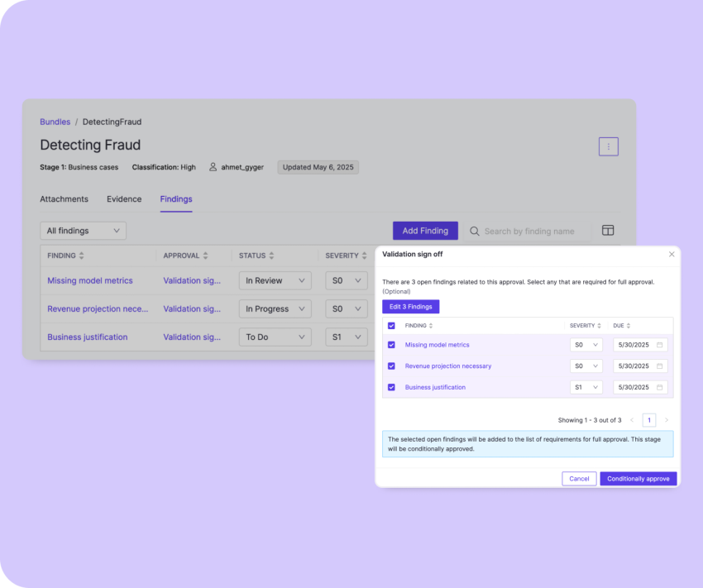This screenshot has width=703, height=588.
Task: Click the Stage 1: Business cases label
Action: (79, 167)
